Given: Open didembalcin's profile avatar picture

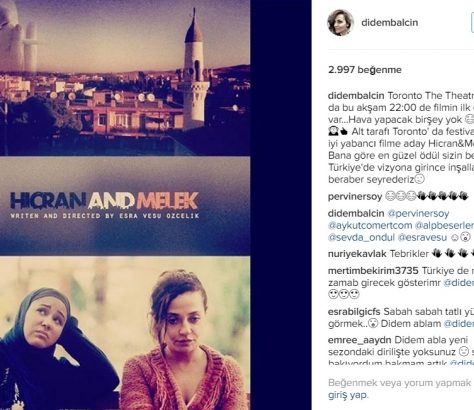Looking at the screenshot, I should 340,23.
